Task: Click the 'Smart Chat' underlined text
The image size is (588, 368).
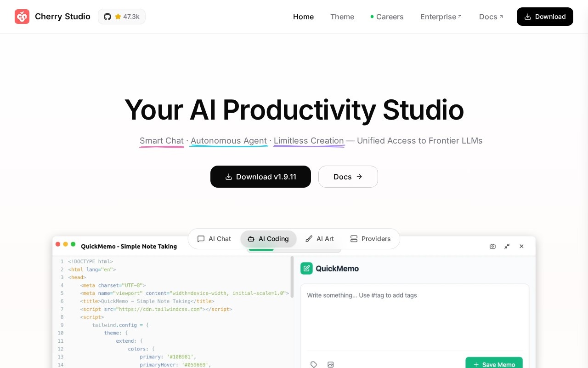Action: [162, 141]
